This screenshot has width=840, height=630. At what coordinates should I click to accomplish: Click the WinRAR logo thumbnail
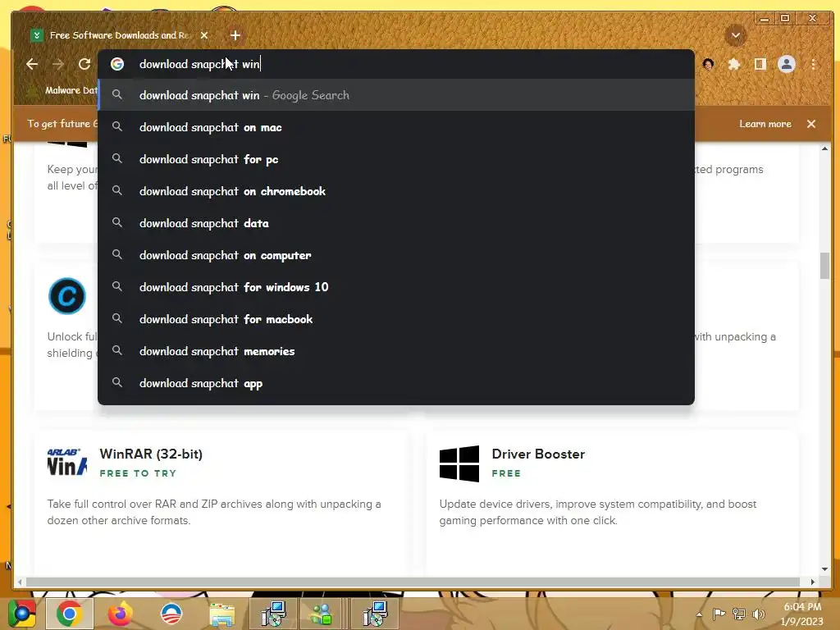point(67,463)
